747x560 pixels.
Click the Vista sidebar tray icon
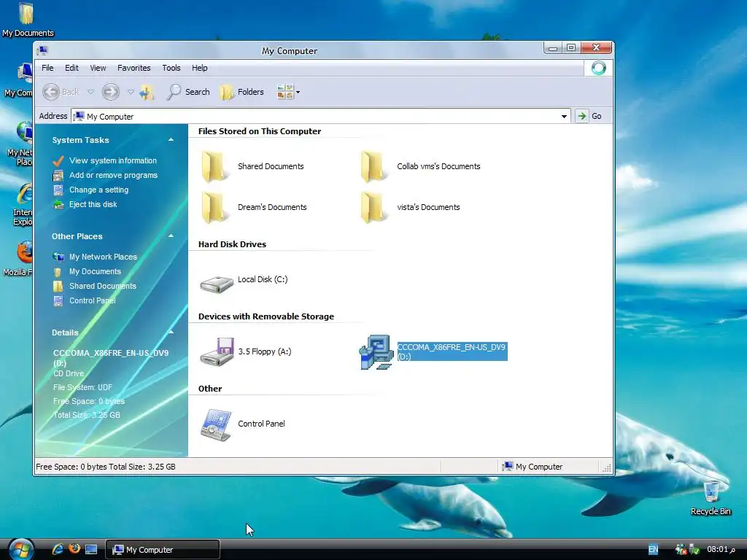681,550
